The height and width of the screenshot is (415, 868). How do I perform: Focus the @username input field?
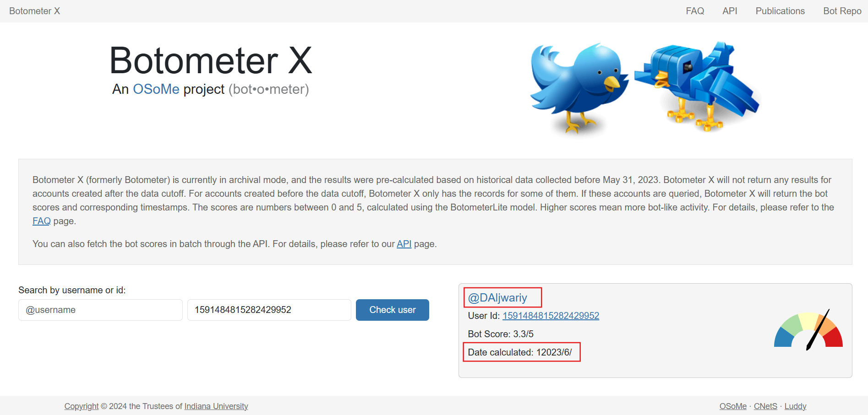(100, 310)
